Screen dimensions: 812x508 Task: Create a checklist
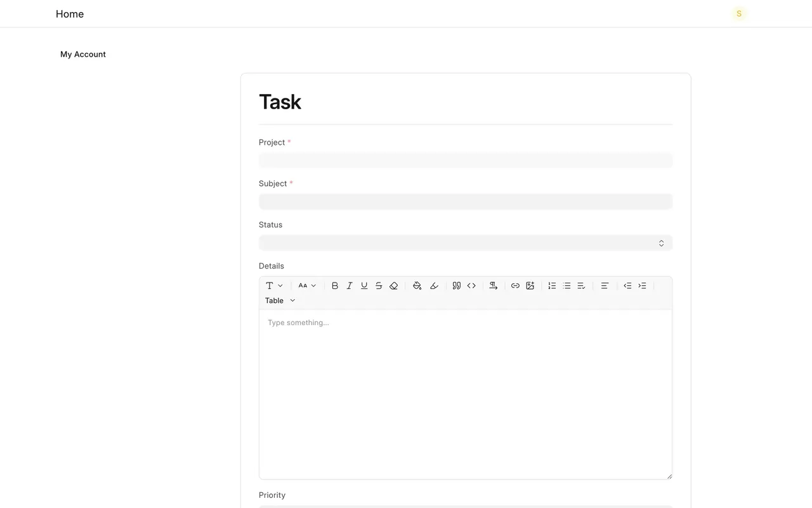click(x=581, y=286)
